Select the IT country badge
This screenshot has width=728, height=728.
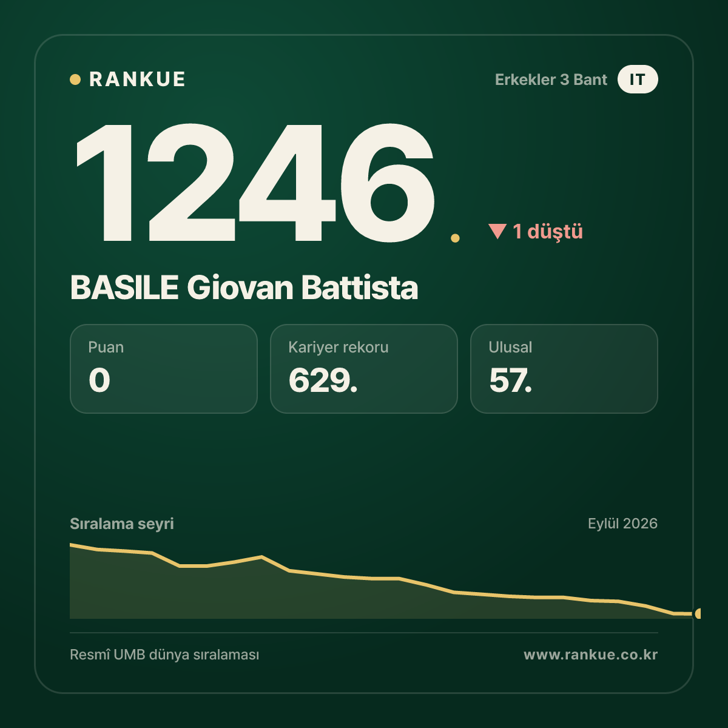tap(638, 79)
